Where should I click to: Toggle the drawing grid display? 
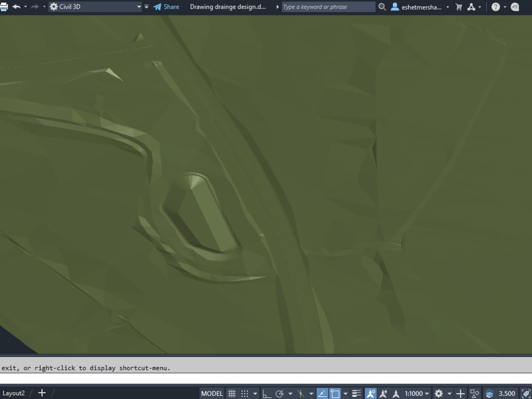click(232, 394)
